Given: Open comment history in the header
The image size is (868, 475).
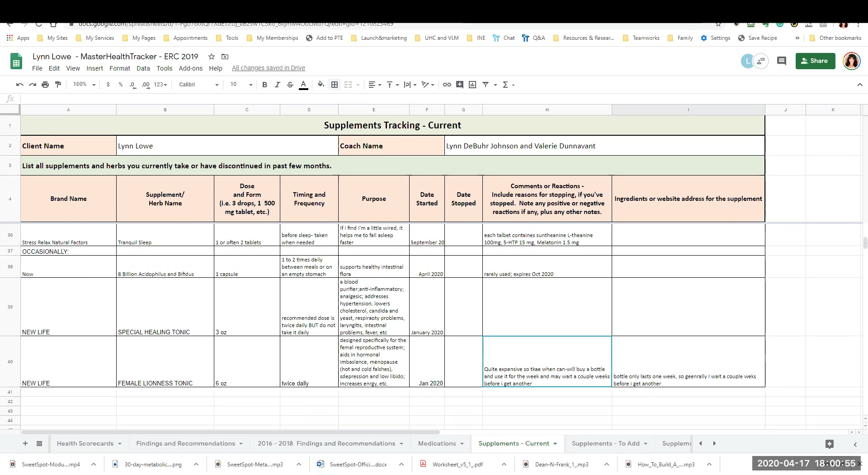Looking at the screenshot, I should [x=781, y=61].
